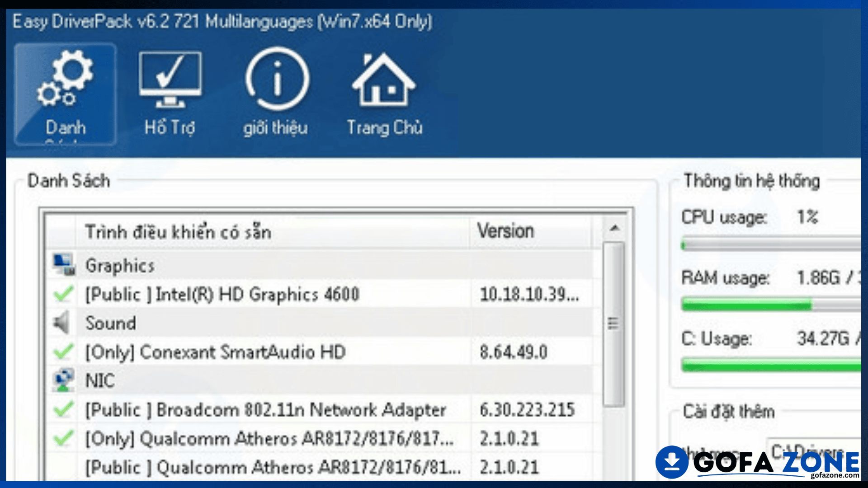The width and height of the screenshot is (868, 488).
Task: Open the giới thiệu info icon
Action: click(x=277, y=79)
